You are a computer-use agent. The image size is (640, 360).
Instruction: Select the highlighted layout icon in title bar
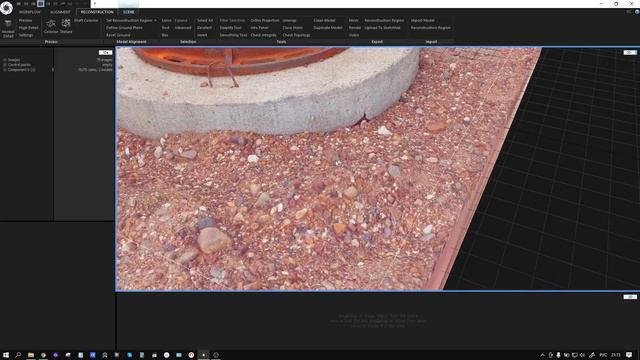pyautogui.click(x=40, y=4)
